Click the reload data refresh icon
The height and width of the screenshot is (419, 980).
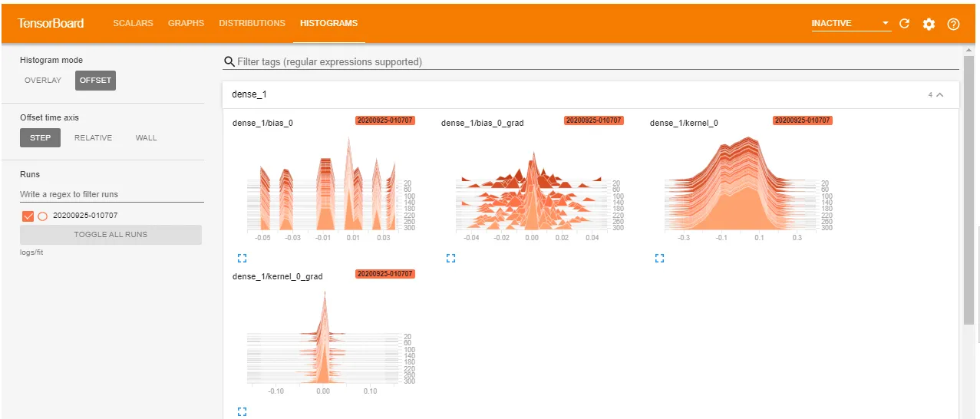[x=904, y=24]
